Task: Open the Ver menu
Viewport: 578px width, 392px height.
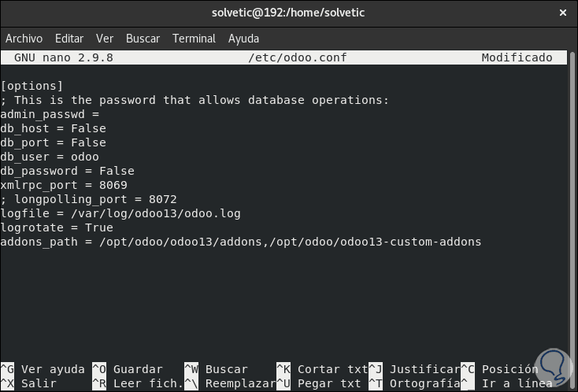Action: pos(105,39)
